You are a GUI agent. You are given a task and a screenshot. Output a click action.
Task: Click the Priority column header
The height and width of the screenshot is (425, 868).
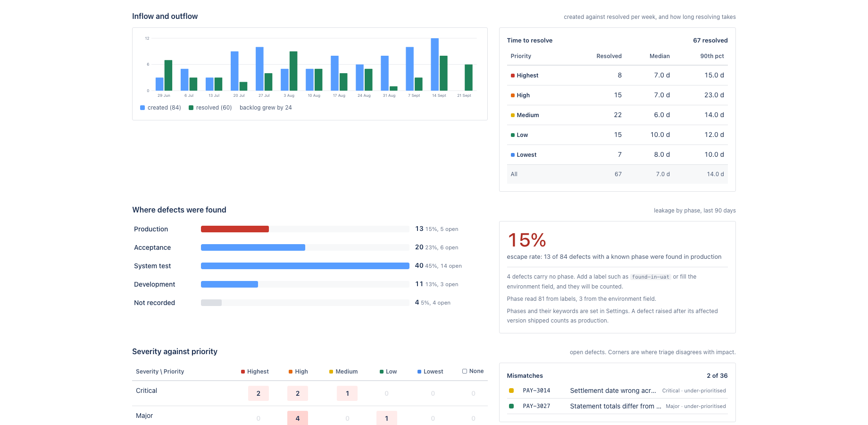(521, 56)
